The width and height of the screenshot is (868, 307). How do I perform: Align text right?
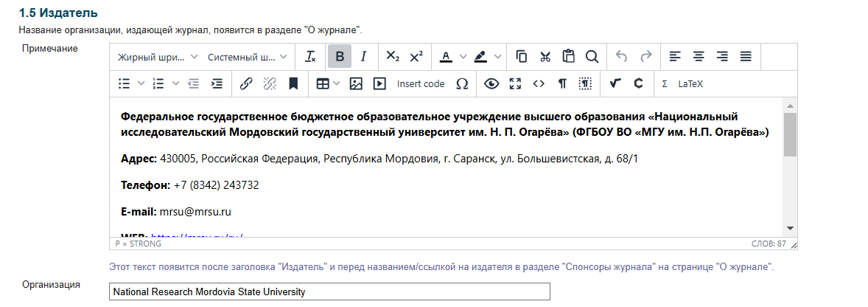(722, 57)
